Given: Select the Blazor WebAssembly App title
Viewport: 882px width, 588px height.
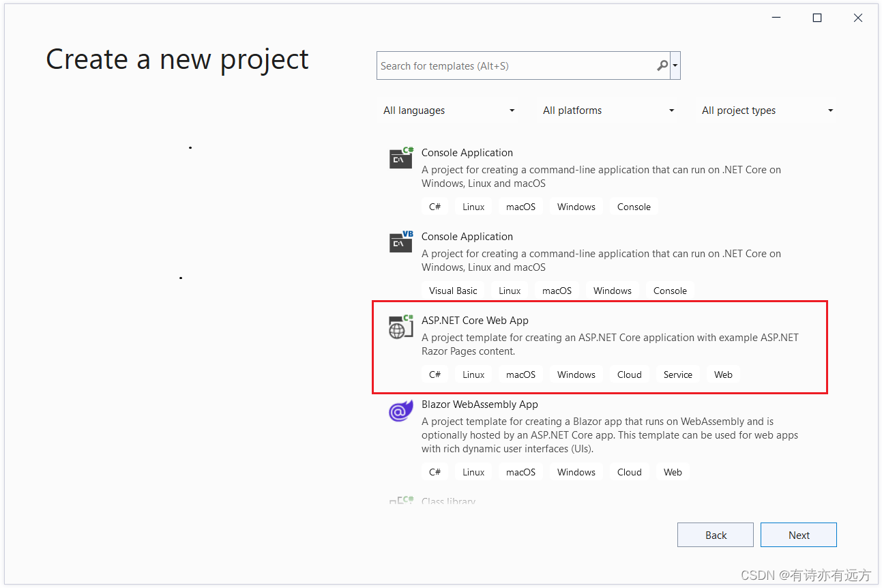Looking at the screenshot, I should 480,405.
